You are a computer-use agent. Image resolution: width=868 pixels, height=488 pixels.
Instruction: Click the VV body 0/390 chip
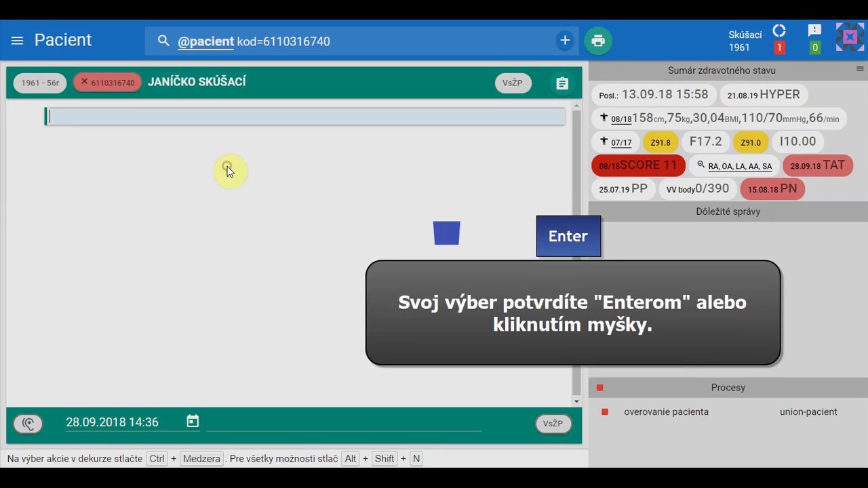pyautogui.click(x=698, y=189)
